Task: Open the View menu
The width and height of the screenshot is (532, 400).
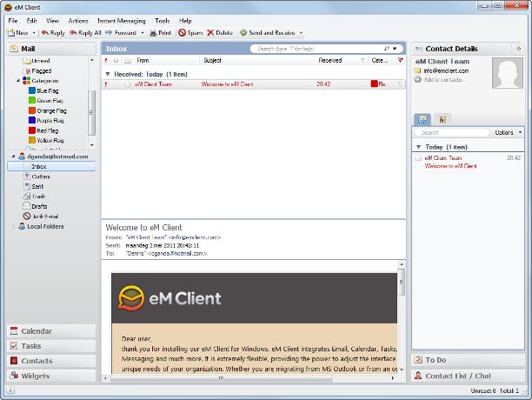Action: pos(52,21)
